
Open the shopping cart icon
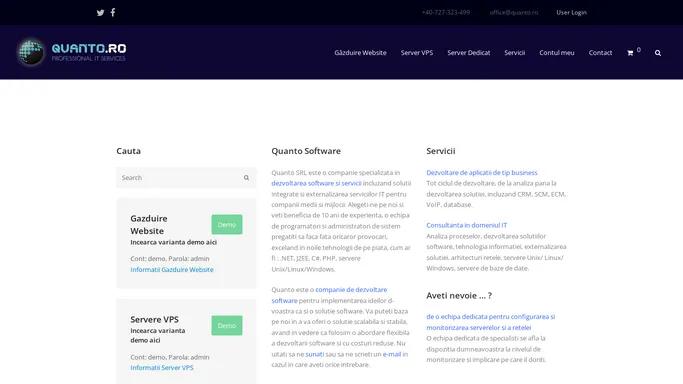tap(630, 53)
